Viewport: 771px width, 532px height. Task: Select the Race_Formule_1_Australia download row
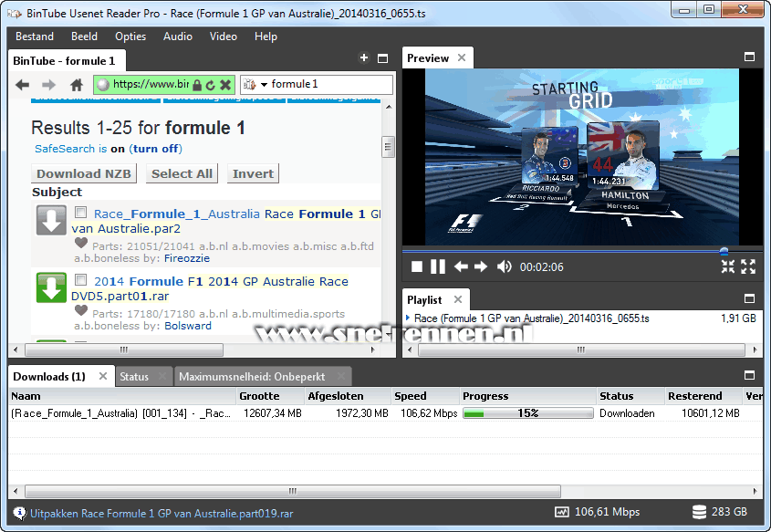385,413
